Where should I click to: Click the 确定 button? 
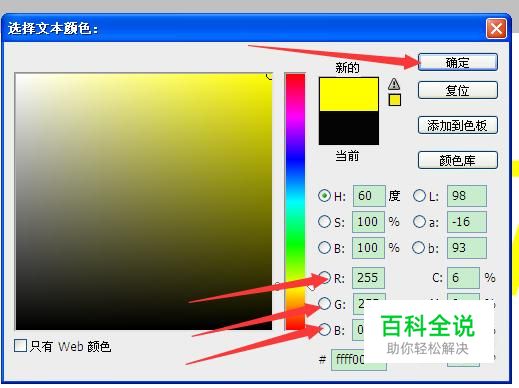(458, 62)
